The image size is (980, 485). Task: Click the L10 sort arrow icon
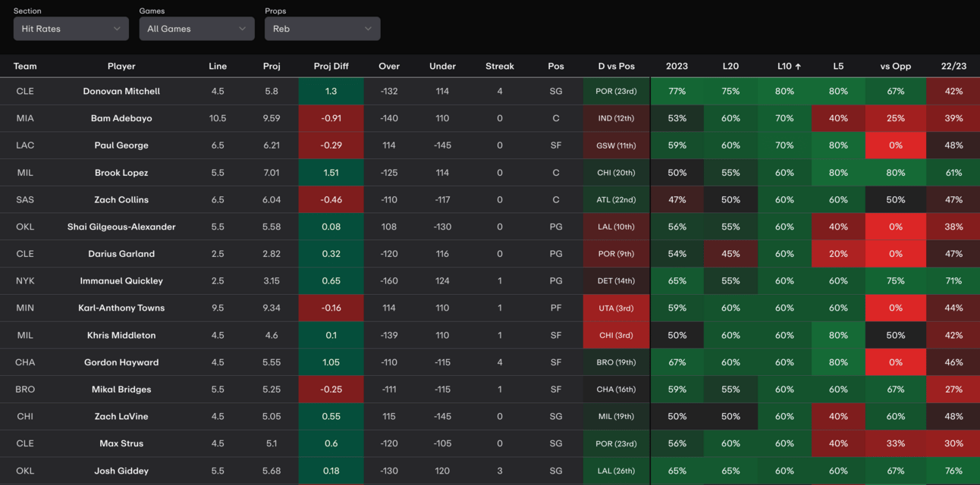798,67
